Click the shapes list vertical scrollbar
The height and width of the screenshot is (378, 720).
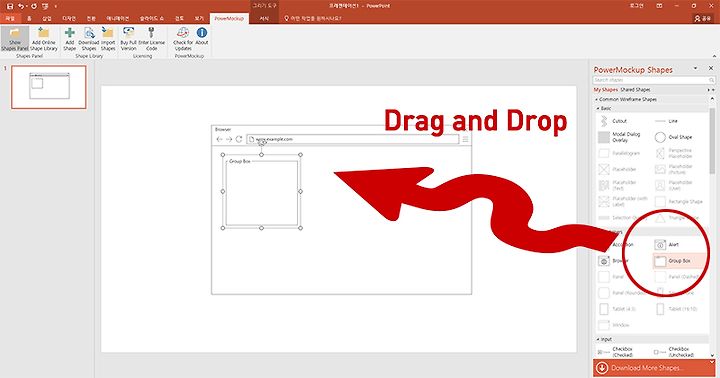712,140
